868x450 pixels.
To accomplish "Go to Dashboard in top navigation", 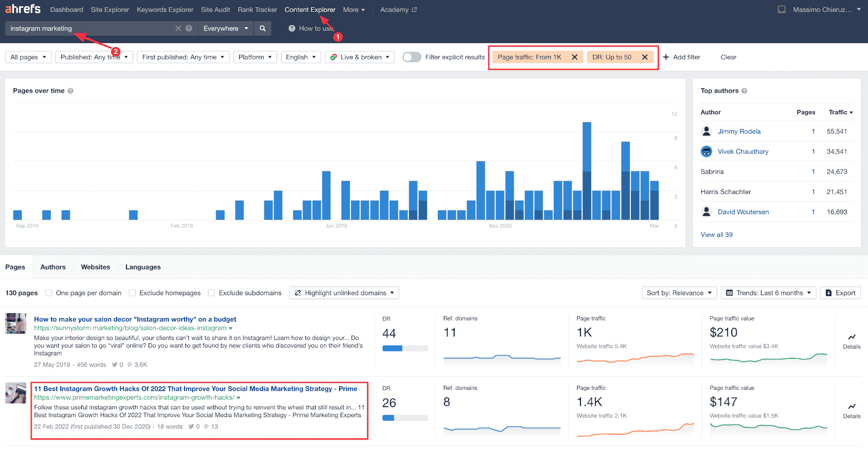I will pos(67,10).
